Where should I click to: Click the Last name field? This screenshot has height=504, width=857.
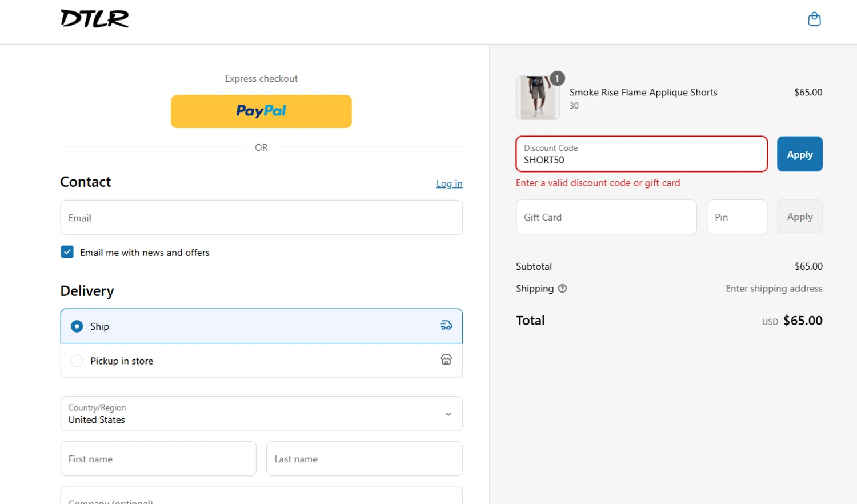(364, 459)
